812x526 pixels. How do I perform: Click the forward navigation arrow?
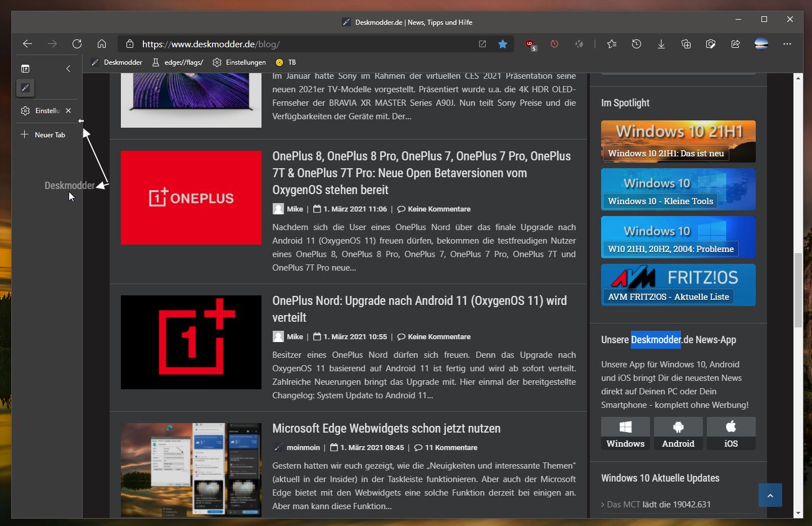[x=52, y=44]
